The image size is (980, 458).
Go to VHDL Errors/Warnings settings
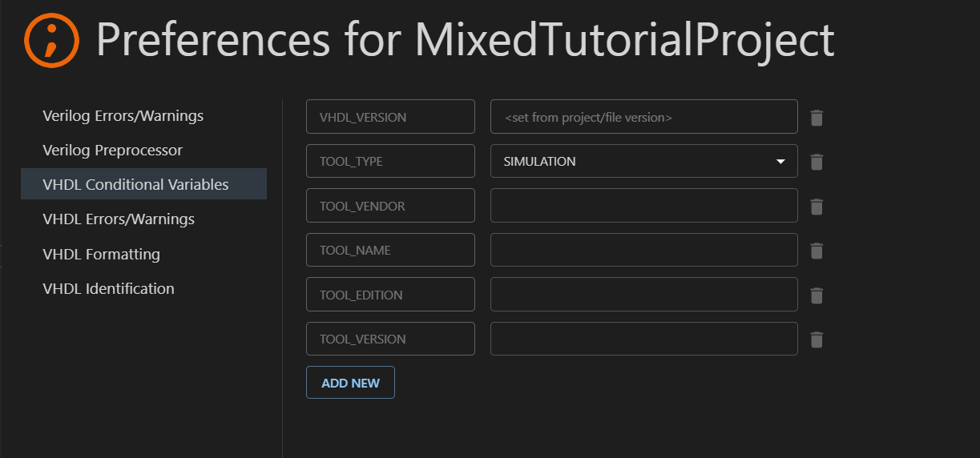tap(118, 219)
